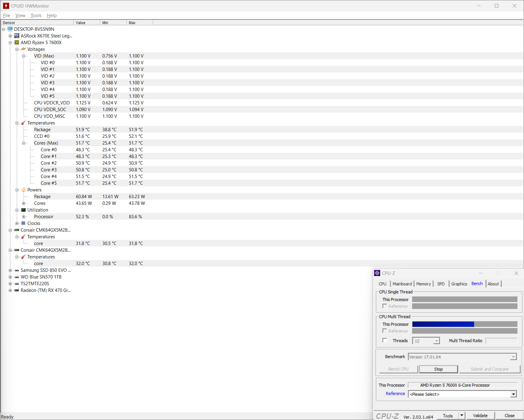Click the WD Blue SN570 drive icon
The height and width of the screenshot is (420, 524).
(17, 277)
